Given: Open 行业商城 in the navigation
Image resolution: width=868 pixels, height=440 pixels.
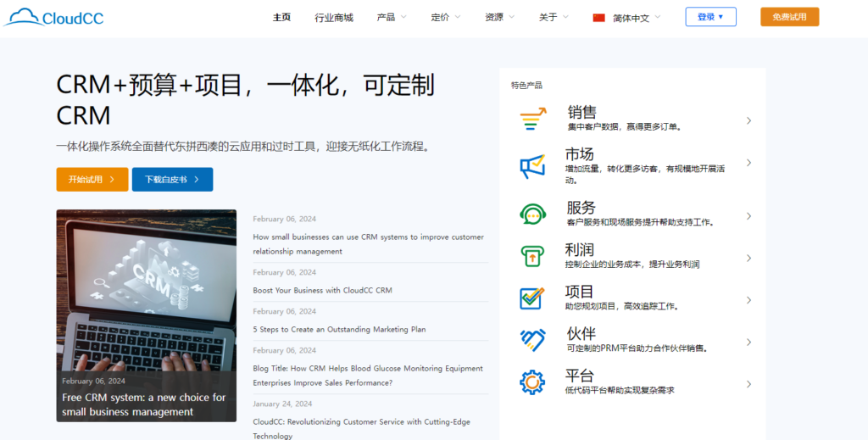Looking at the screenshot, I should coord(334,18).
